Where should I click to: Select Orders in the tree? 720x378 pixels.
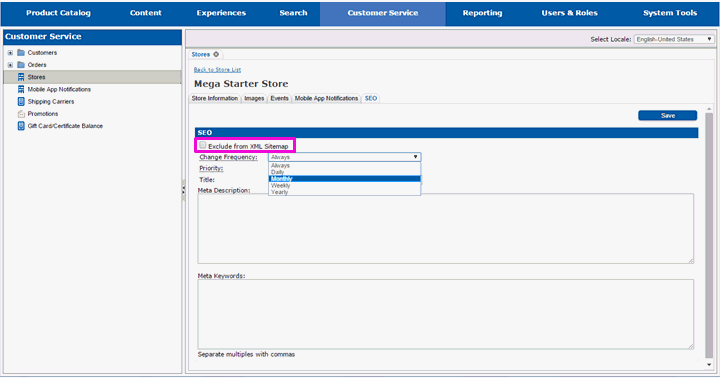[37, 65]
